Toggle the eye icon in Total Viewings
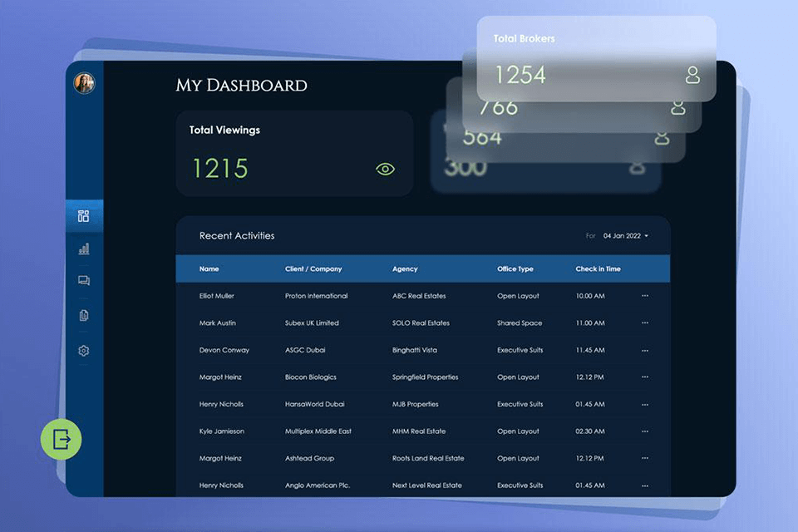The image size is (798, 532). (x=385, y=169)
